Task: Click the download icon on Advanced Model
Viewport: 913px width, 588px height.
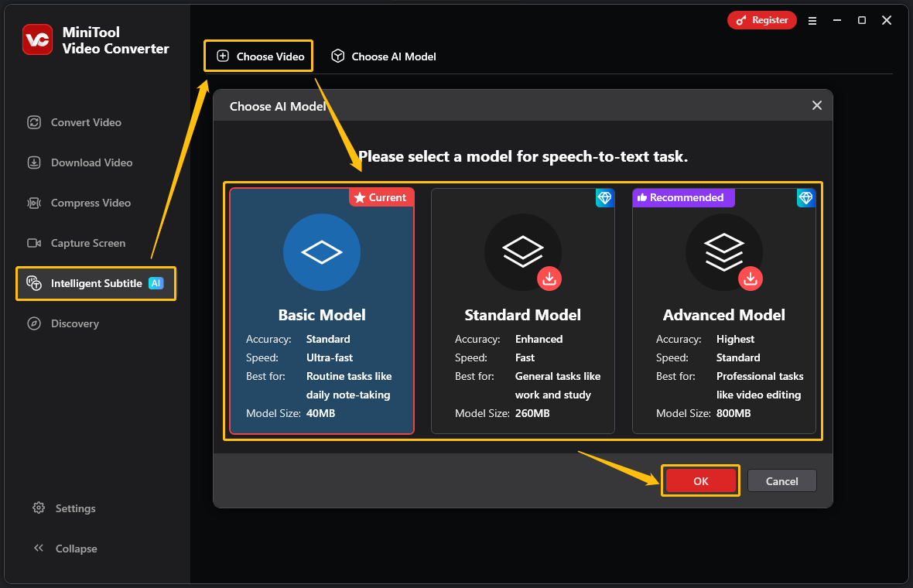Action: tap(751, 279)
